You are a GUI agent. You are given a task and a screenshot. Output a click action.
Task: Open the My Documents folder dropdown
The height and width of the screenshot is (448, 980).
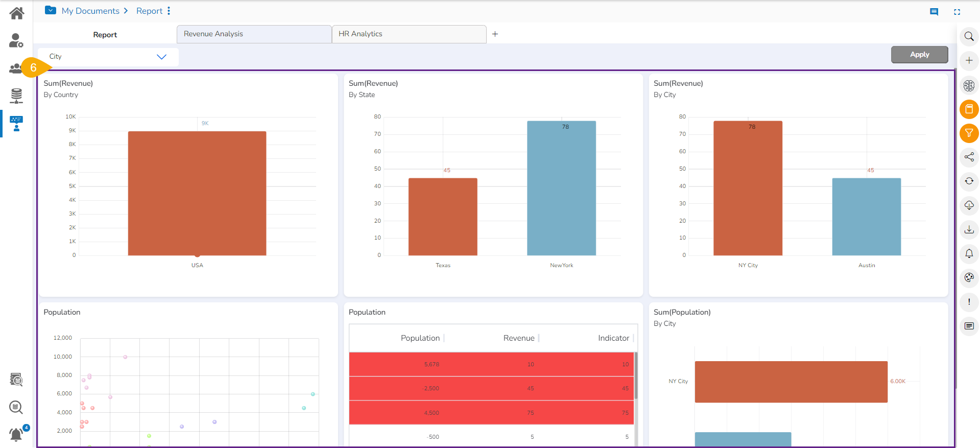click(51, 10)
